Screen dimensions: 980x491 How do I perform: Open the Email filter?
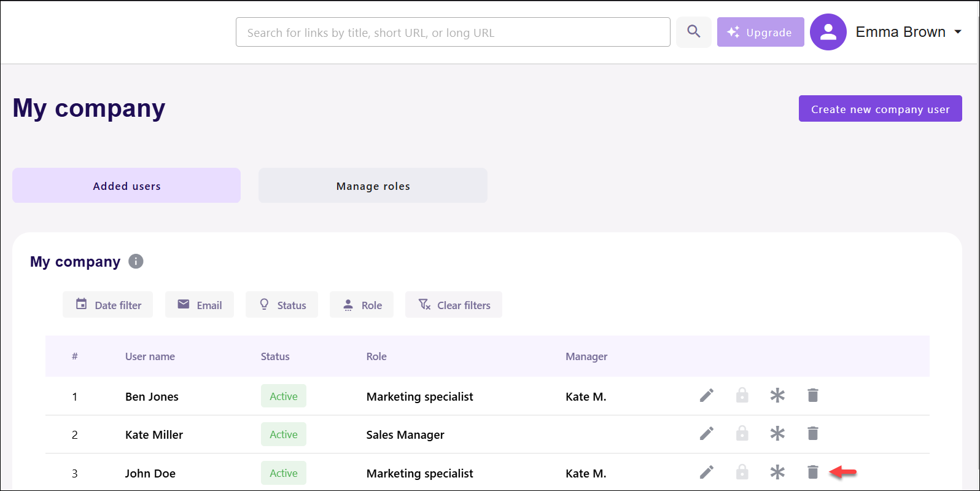(200, 305)
